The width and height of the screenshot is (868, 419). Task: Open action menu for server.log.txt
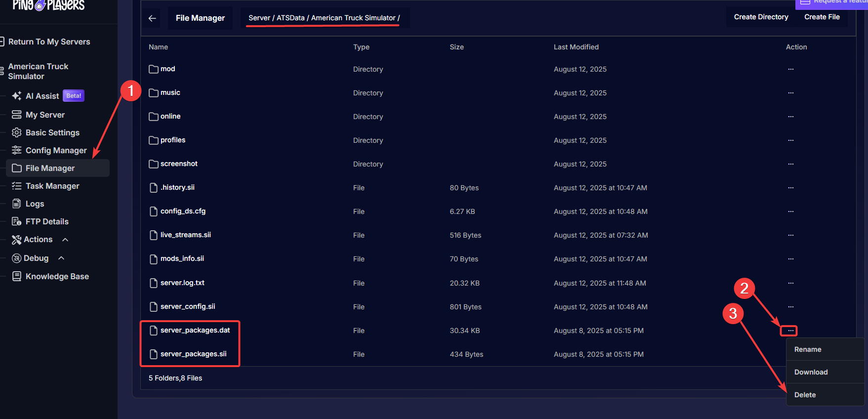coord(791,283)
